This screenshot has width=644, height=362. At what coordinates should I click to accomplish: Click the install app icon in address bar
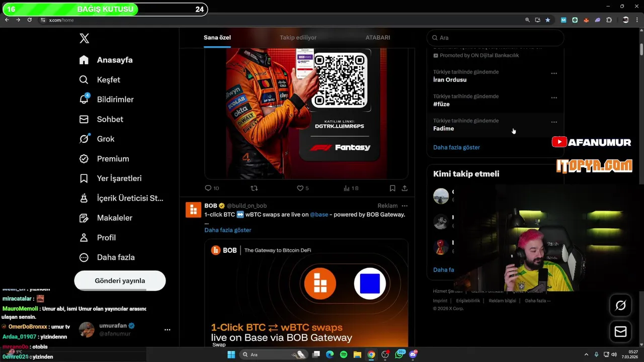pyautogui.click(x=537, y=20)
